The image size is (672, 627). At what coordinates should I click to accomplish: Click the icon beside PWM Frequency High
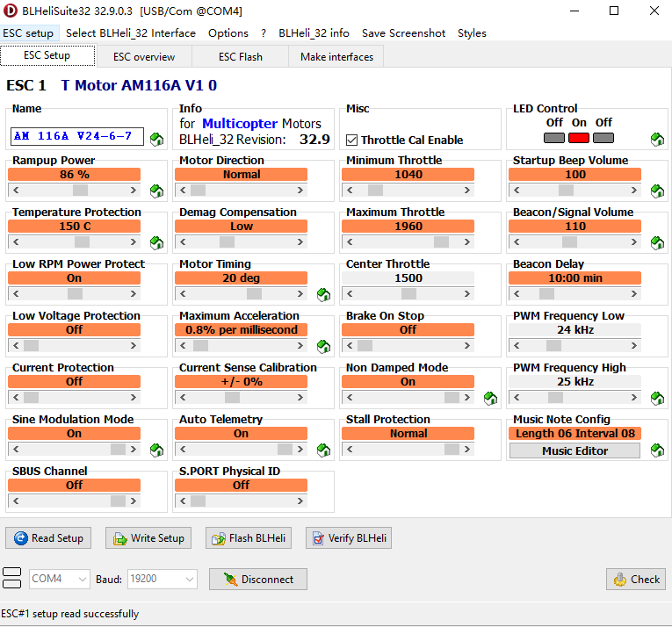click(657, 398)
